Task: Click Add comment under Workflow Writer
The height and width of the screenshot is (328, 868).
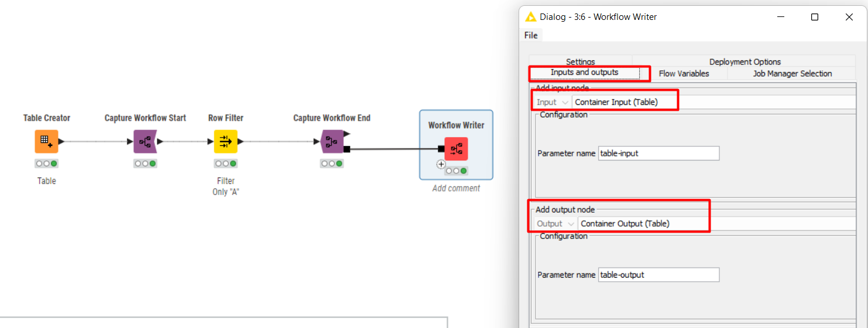Action: 456,188
